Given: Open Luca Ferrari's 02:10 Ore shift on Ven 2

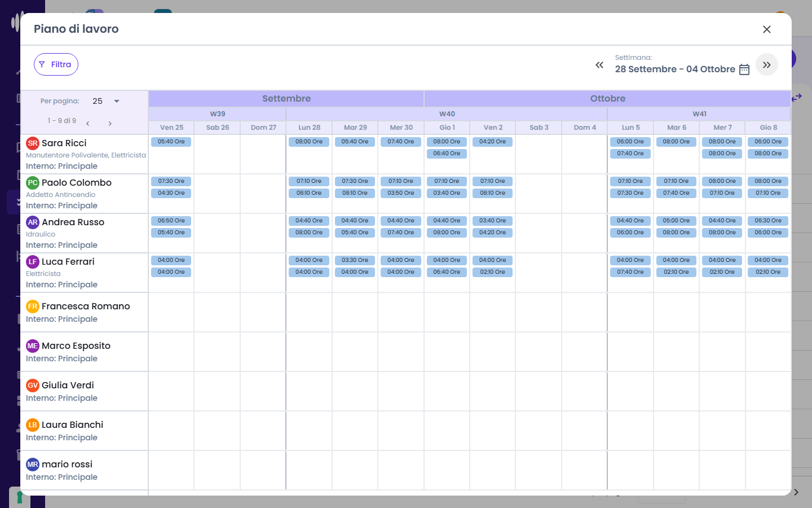Looking at the screenshot, I should click(x=493, y=272).
